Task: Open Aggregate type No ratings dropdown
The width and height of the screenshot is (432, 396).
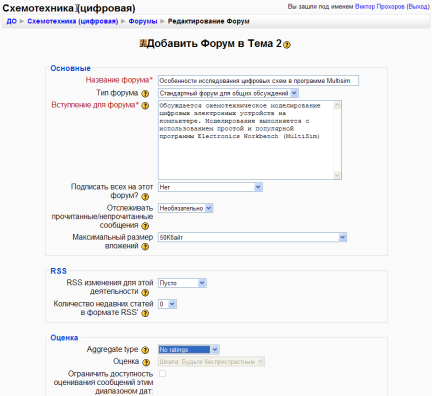Action: [189, 349]
